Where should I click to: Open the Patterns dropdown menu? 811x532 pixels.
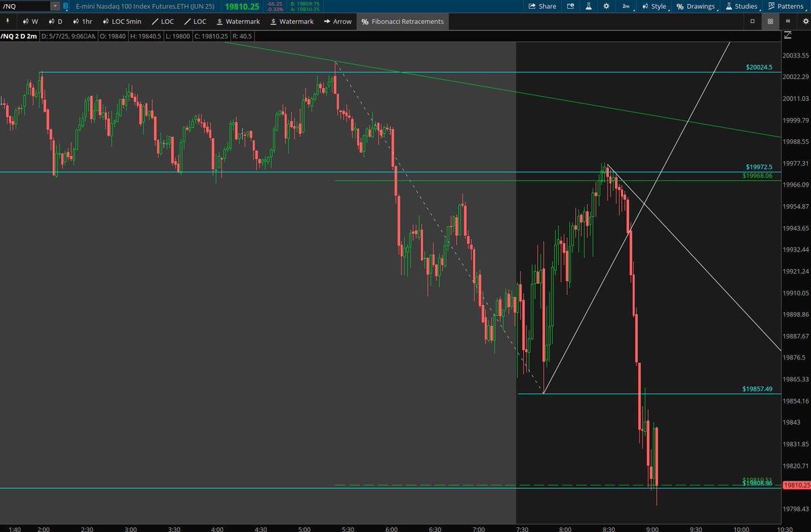786,6
